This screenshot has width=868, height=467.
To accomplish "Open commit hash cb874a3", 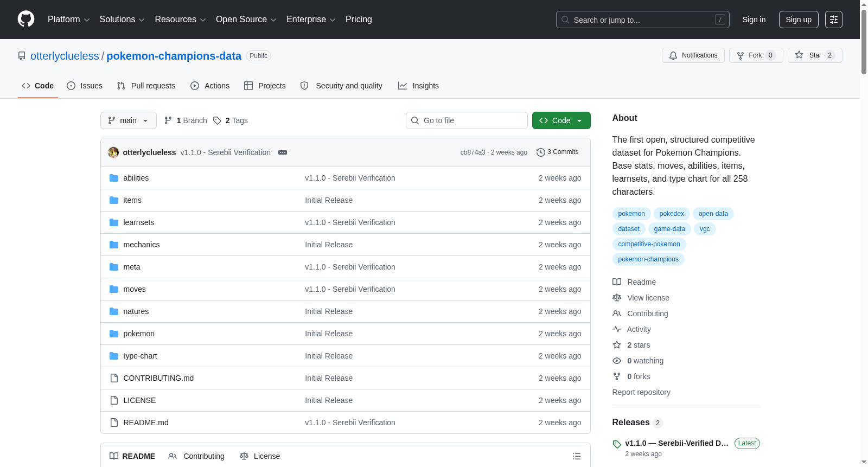I will (473, 152).
